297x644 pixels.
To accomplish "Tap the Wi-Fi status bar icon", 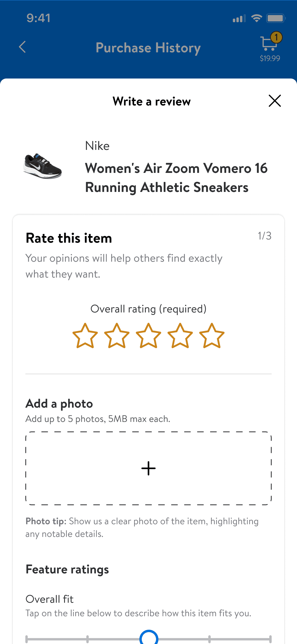I will coord(256,18).
